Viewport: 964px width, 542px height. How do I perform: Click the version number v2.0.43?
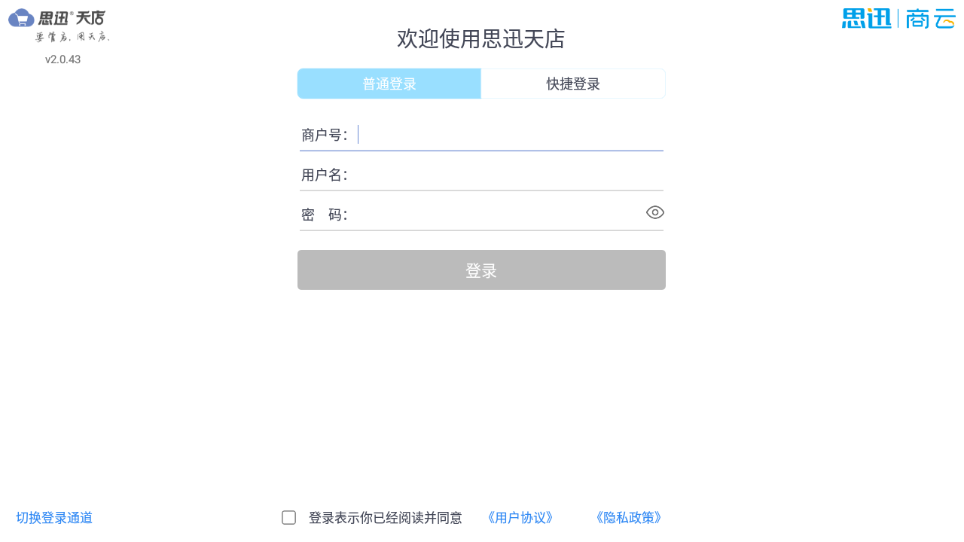click(63, 60)
